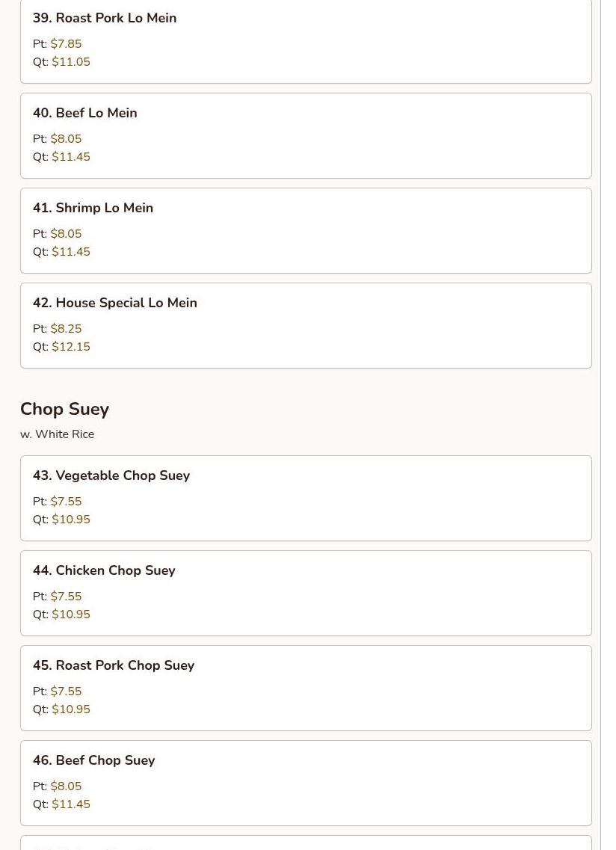
Task: Open the Chicken Chop Suey card
Action: (x=306, y=593)
